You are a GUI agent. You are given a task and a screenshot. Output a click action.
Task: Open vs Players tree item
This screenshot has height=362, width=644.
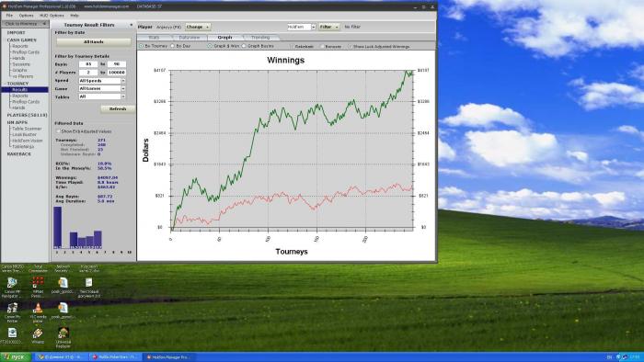[23, 76]
